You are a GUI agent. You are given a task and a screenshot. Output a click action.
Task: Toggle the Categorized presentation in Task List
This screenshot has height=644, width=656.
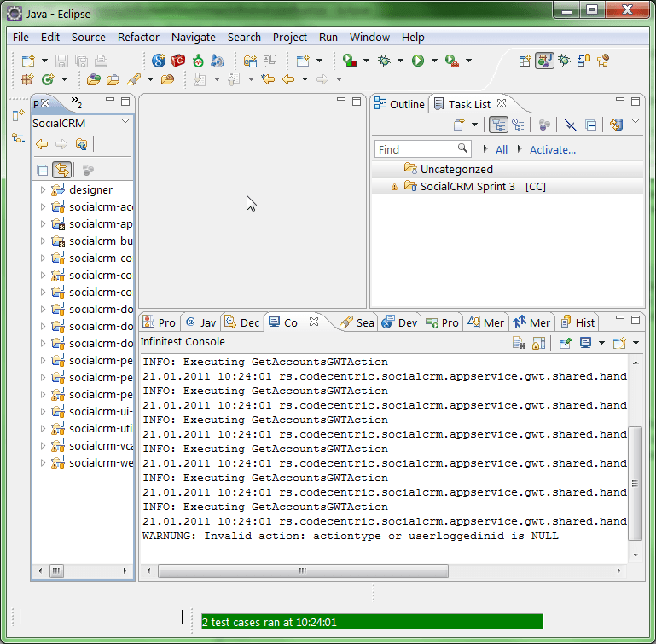(498, 125)
